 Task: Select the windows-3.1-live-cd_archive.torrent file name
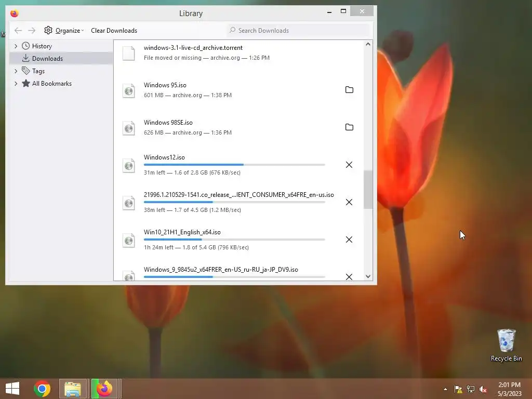pyautogui.click(x=193, y=48)
